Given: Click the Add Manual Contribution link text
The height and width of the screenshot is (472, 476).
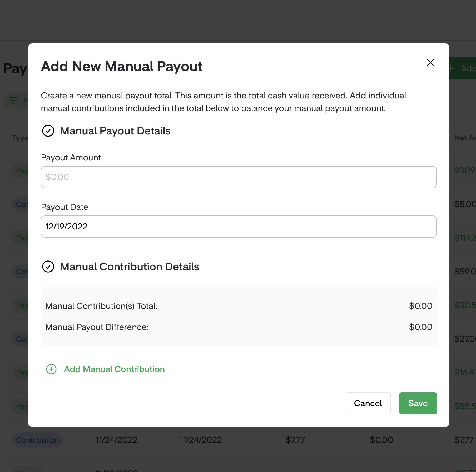Looking at the screenshot, I should click(x=114, y=369).
